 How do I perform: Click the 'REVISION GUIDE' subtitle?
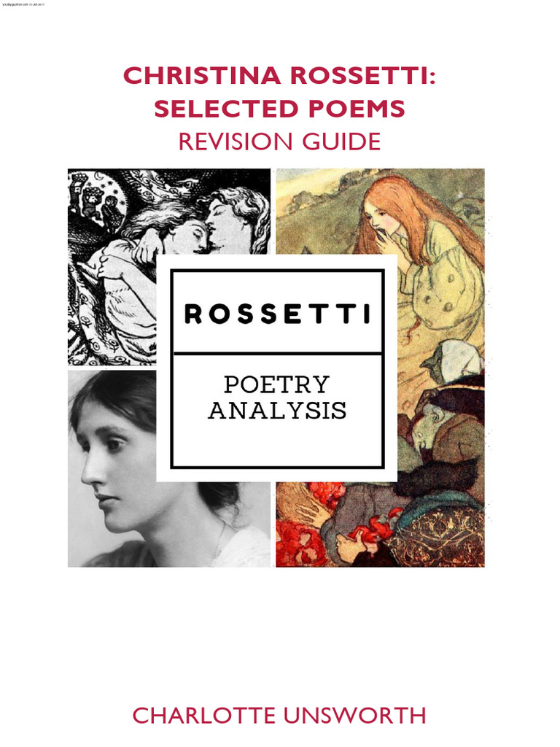click(x=279, y=142)
